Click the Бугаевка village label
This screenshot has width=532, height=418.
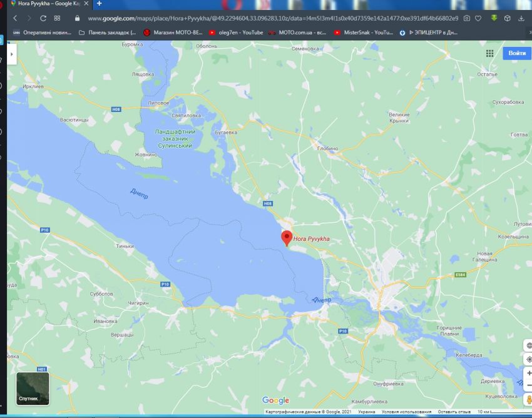coord(226,132)
